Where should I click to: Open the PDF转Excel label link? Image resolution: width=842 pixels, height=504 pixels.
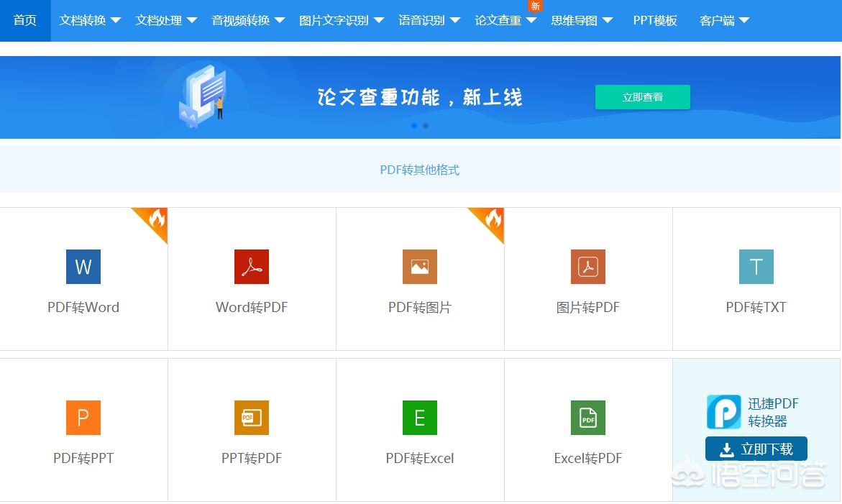click(x=420, y=459)
